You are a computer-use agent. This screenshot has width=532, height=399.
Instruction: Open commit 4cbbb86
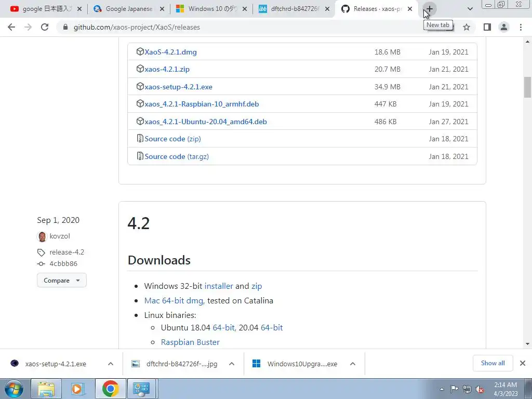click(63, 263)
